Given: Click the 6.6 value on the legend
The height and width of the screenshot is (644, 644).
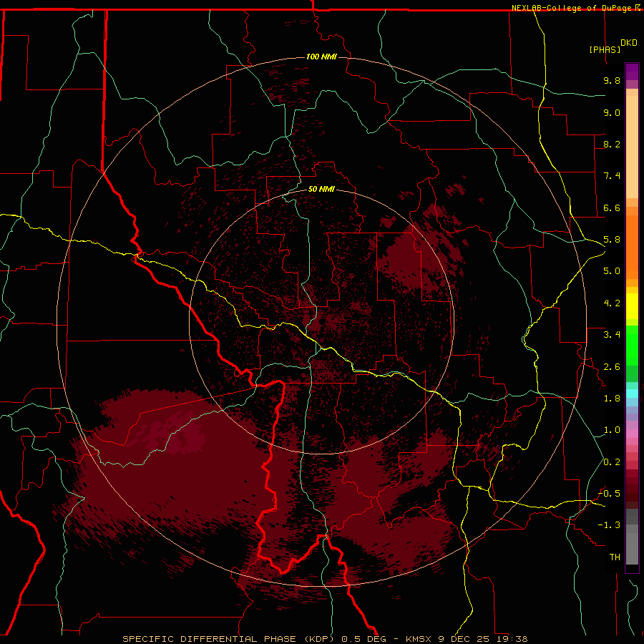Looking at the screenshot, I should [x=612, y=208].
